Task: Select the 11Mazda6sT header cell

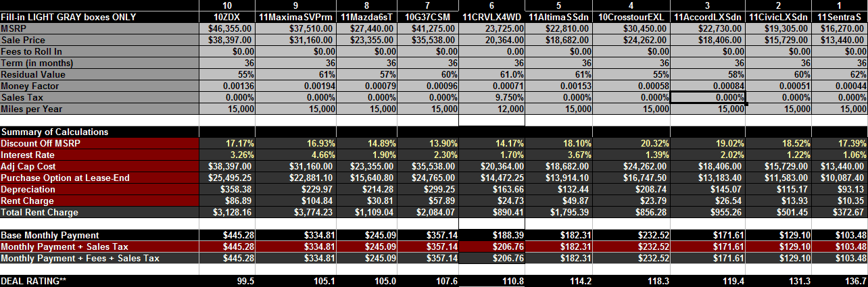Action: [366, 17]
